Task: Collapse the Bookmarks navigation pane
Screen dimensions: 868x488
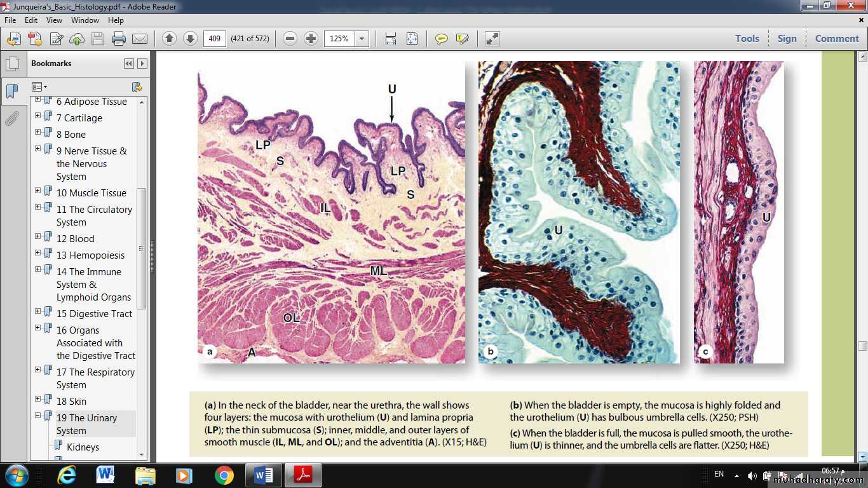Action: tap(129, 64)
